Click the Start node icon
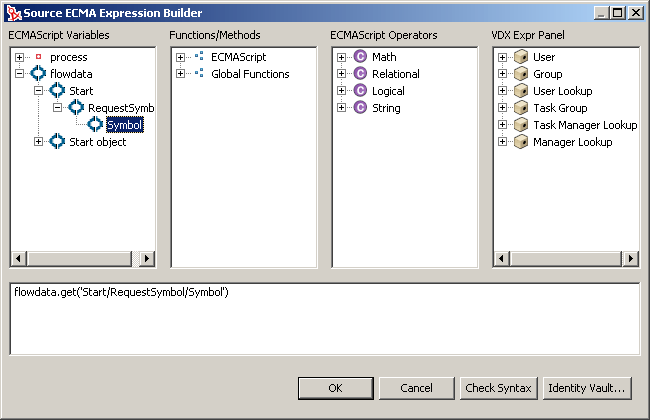 click(57, 91)
